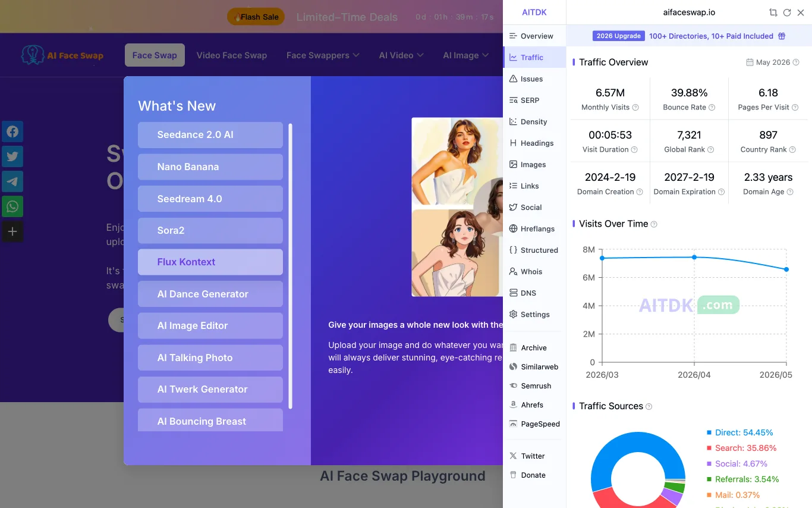Click the gift icon beside Paid Included
This screenshot has height=508, width=812.
click(782, 36)
